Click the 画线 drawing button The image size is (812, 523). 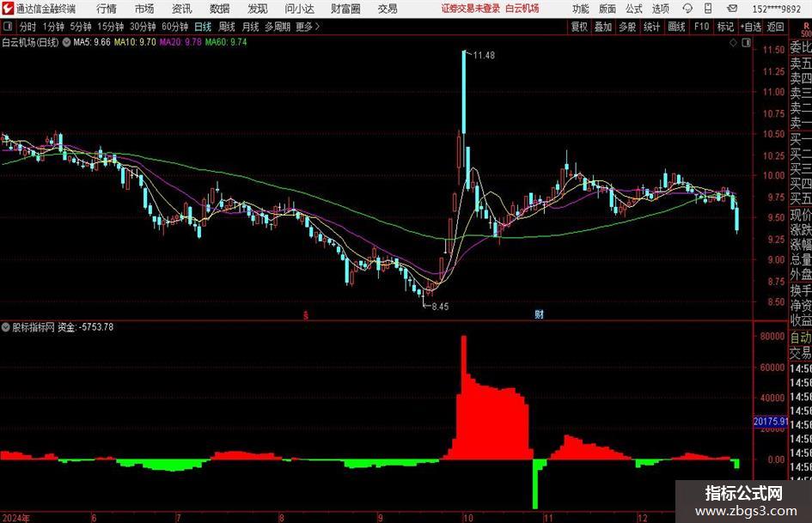click(x=676, y=27)
